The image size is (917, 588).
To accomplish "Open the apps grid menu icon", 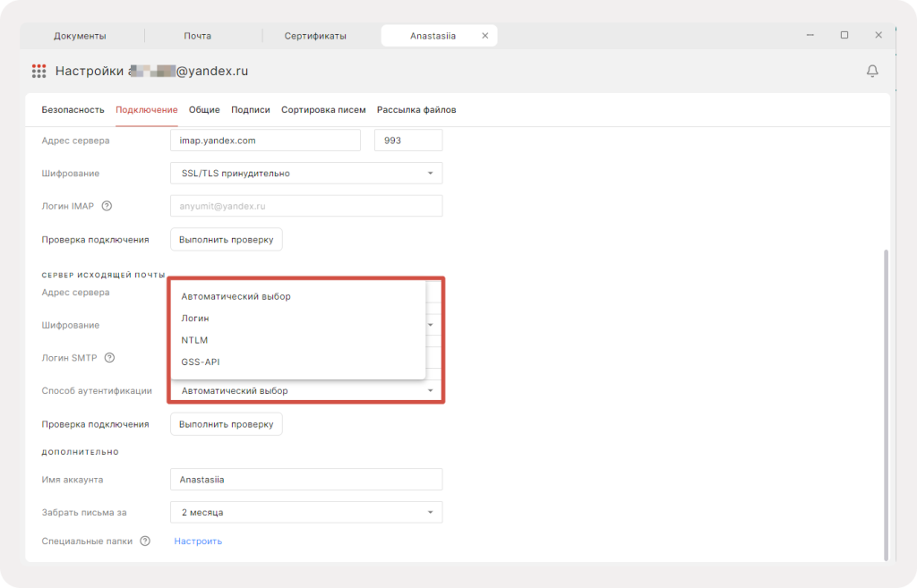I will (39, 72).
